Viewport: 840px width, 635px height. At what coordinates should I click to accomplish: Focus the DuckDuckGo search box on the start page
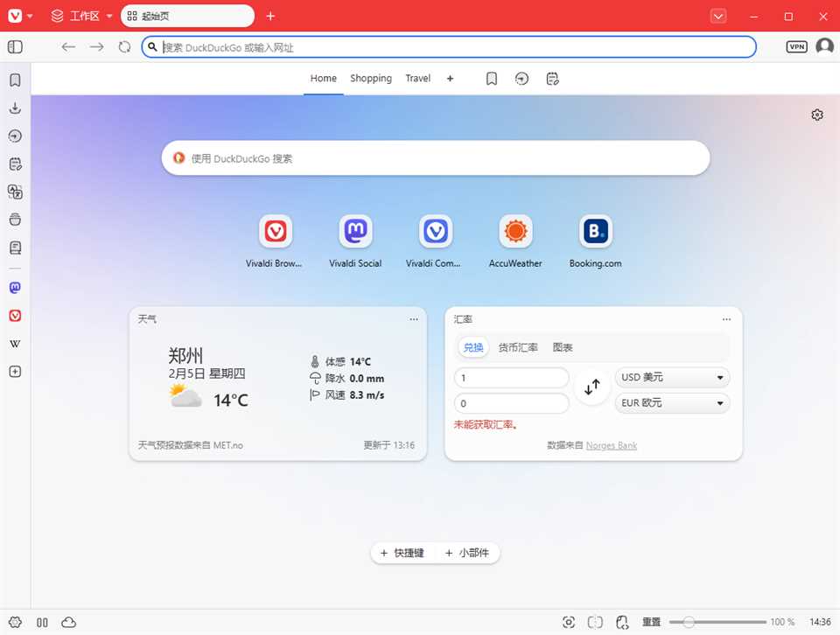point(436,158)
